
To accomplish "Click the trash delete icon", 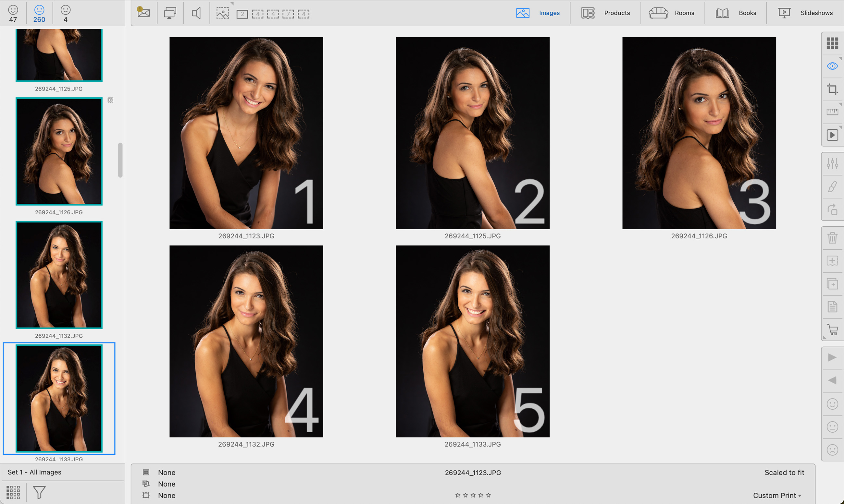I will pyautogui.click(x=832, y=238).
